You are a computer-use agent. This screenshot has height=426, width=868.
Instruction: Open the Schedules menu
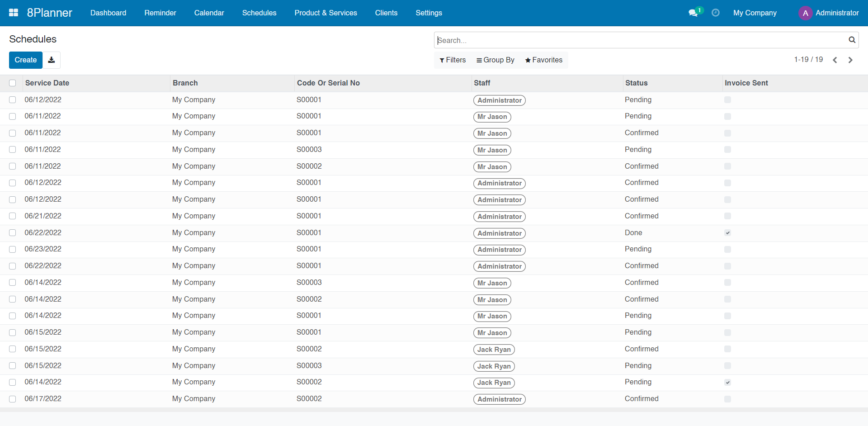point(259,13)
